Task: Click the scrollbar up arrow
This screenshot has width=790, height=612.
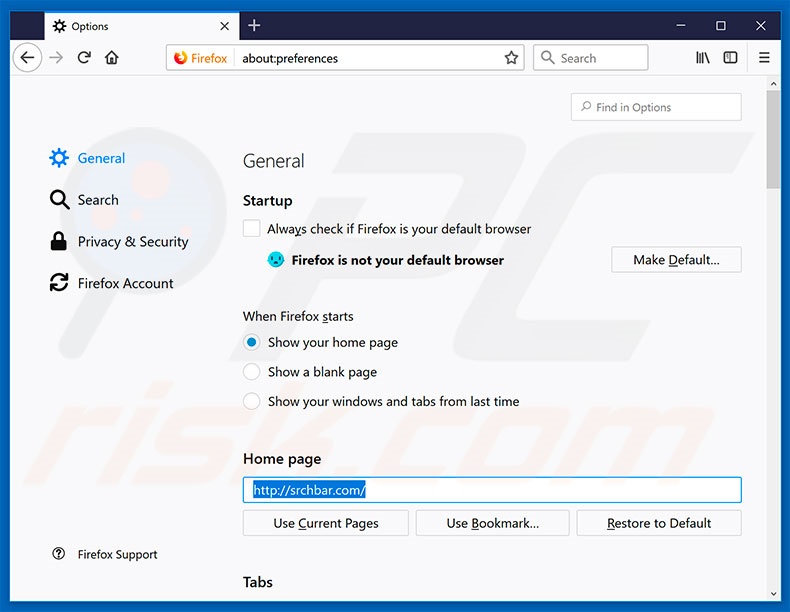Action: [773, 84]
